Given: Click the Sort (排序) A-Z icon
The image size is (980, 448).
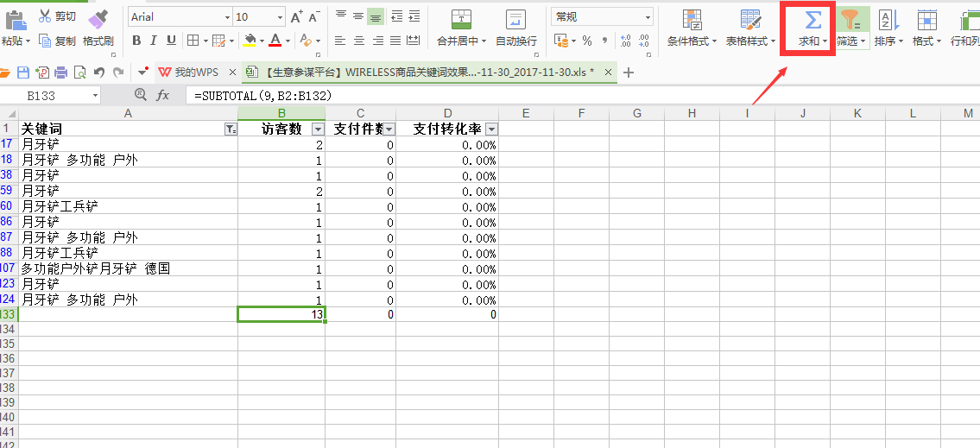Looking at the screenshot, I should (888, 20).
